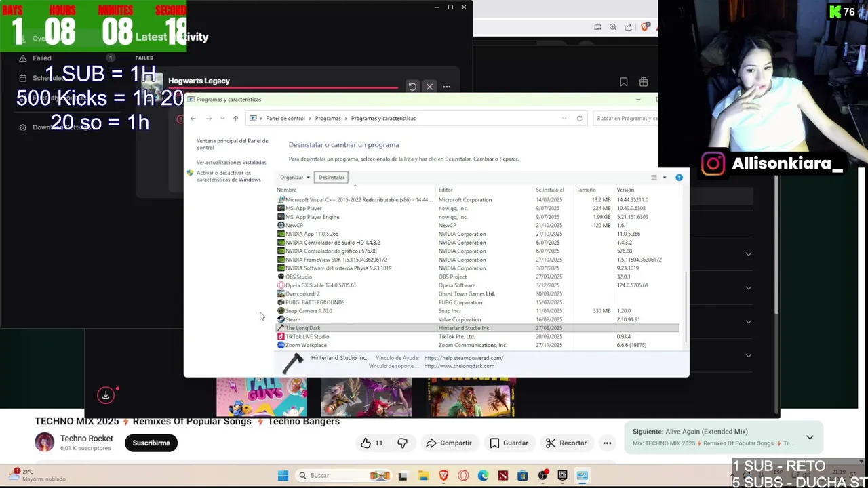The image size is (868, 488).
Task: Open www.thelongdark.com support link
Action: (x=459, y=366)
